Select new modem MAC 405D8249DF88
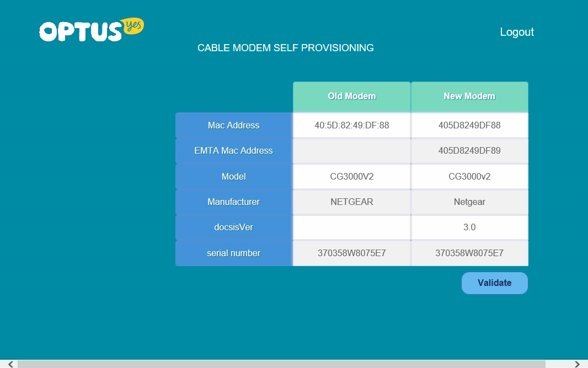 (469, 126)
